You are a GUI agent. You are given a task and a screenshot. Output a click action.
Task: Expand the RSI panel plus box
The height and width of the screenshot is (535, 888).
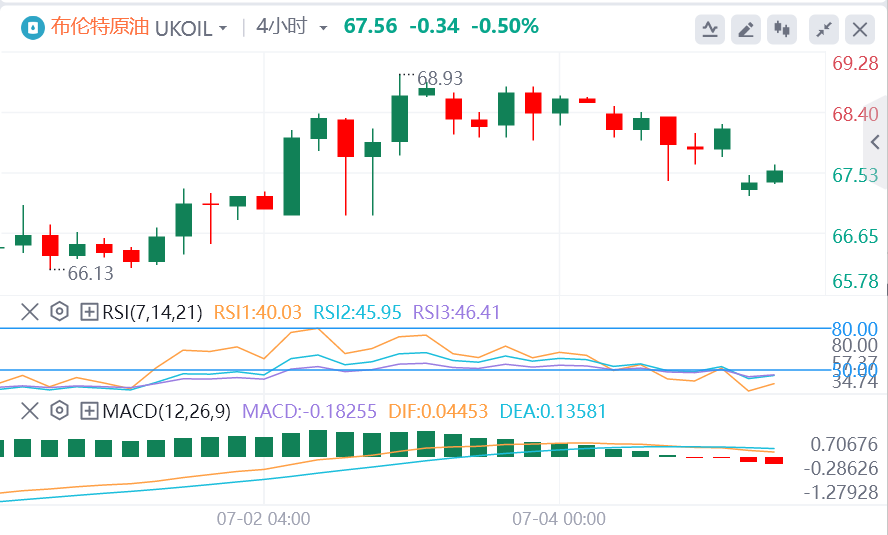click(89, 312)
